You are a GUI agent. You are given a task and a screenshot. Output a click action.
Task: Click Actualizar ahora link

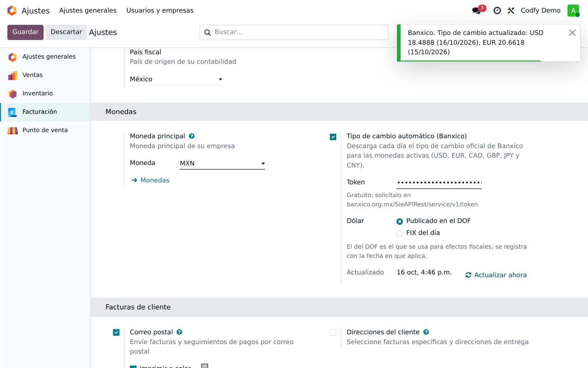496,275
